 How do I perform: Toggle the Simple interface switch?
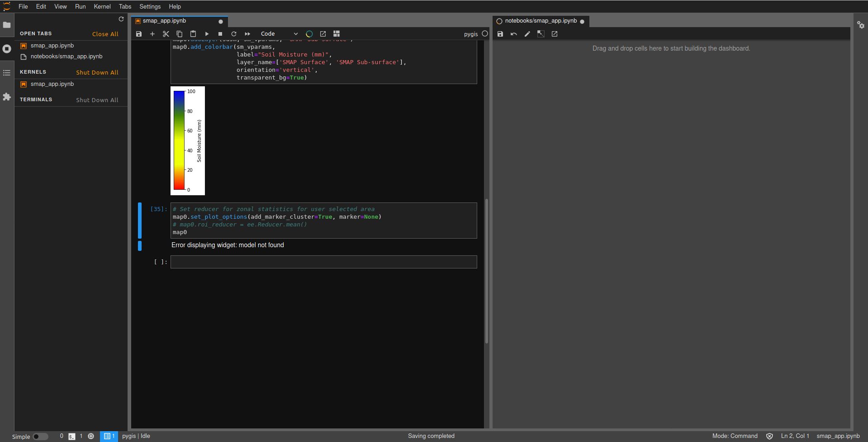click(40, 437)
